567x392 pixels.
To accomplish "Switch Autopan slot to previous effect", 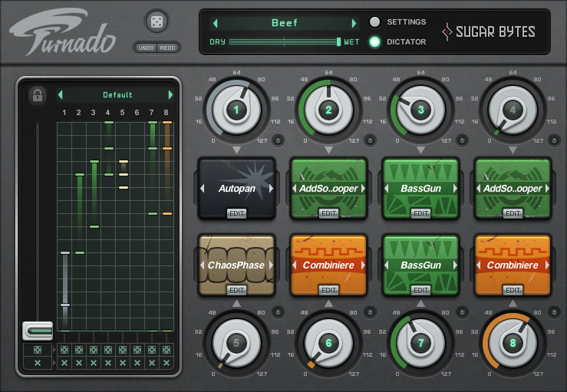I will click(202, 189).
